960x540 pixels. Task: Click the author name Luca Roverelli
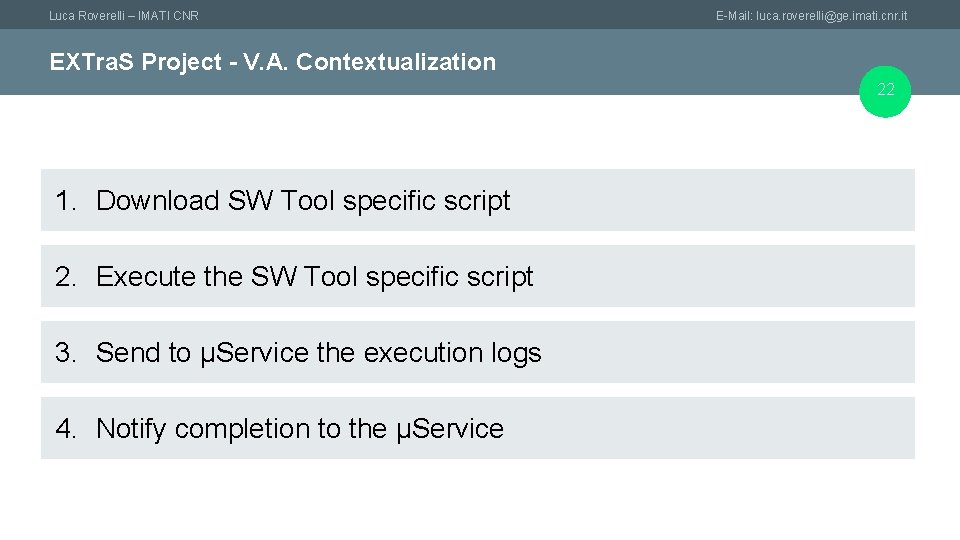point(88,15)
